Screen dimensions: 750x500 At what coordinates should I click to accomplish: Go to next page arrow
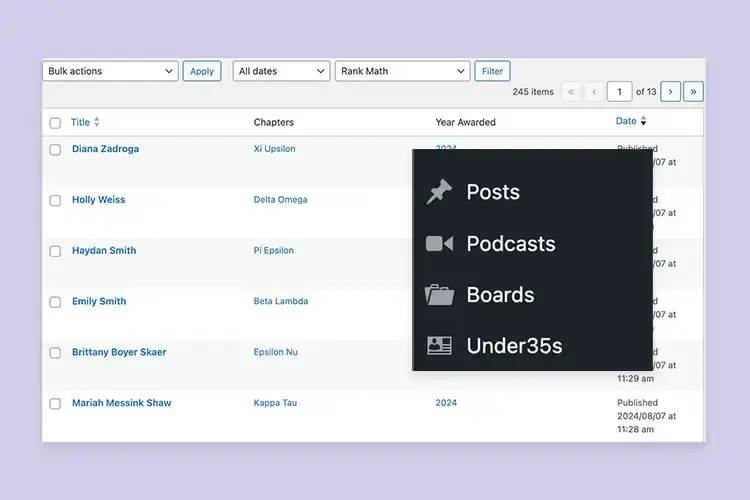670,91
